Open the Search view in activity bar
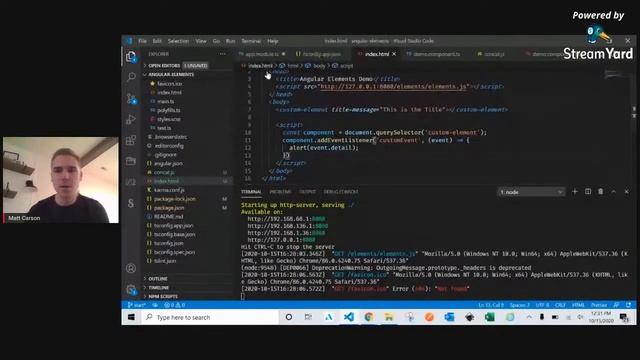Screen dimensions: 640x360 (x=131, y=77)
